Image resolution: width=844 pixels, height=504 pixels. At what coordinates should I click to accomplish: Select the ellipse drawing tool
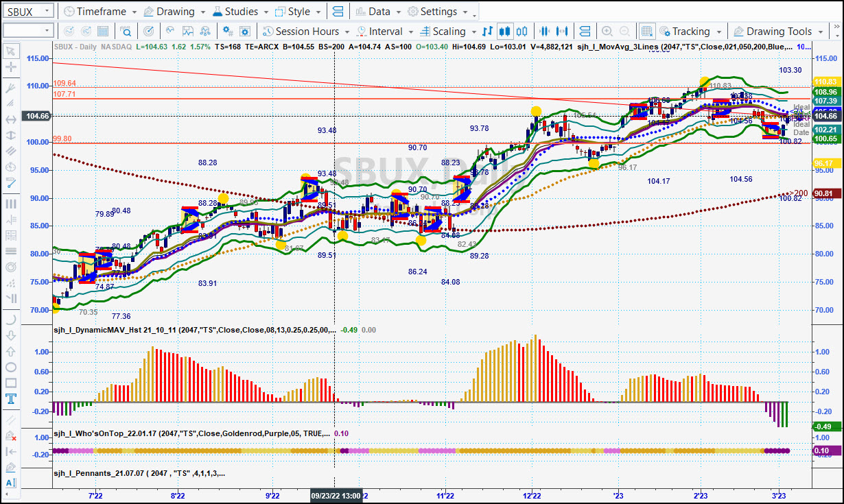point(11,367)
